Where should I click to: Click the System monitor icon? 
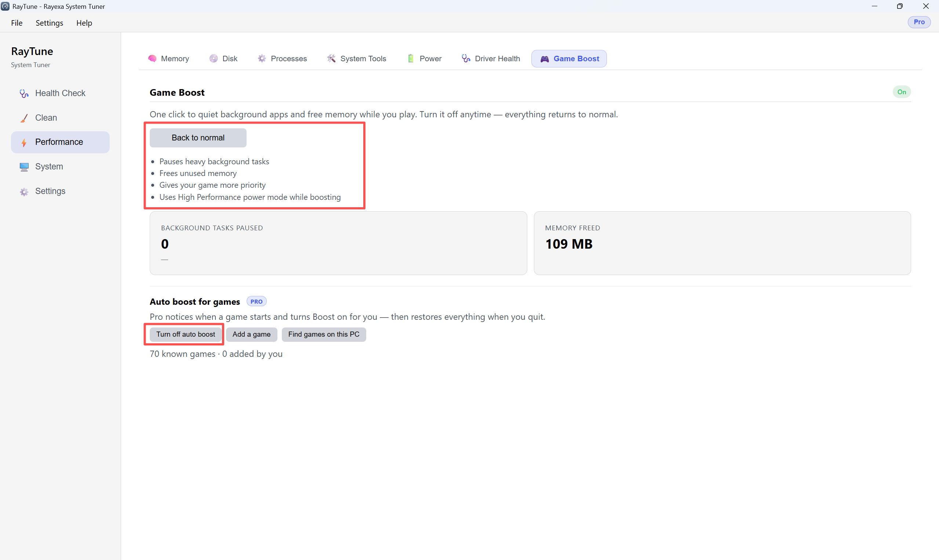(x=24, y=167)
